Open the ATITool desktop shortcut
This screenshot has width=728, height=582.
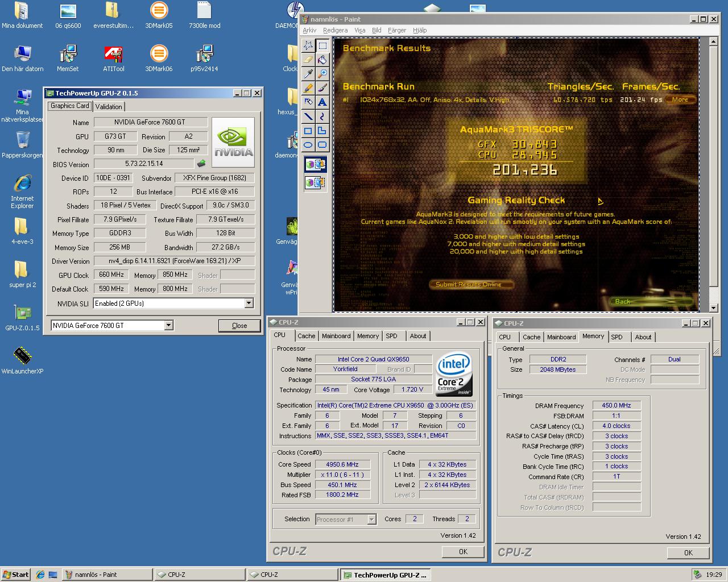coord(113,59)
